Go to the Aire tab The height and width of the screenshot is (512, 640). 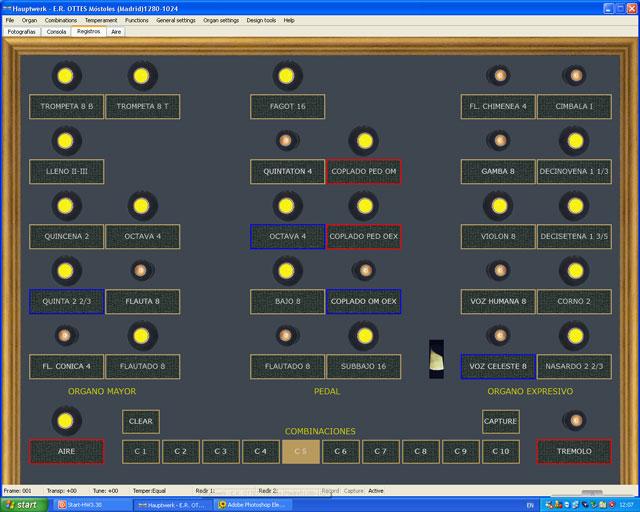point(117,32)
